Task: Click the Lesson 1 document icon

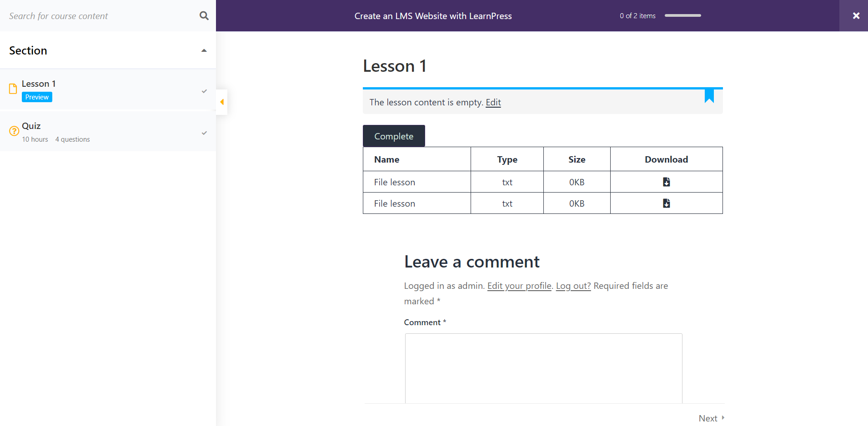Action: coord(13,89)
